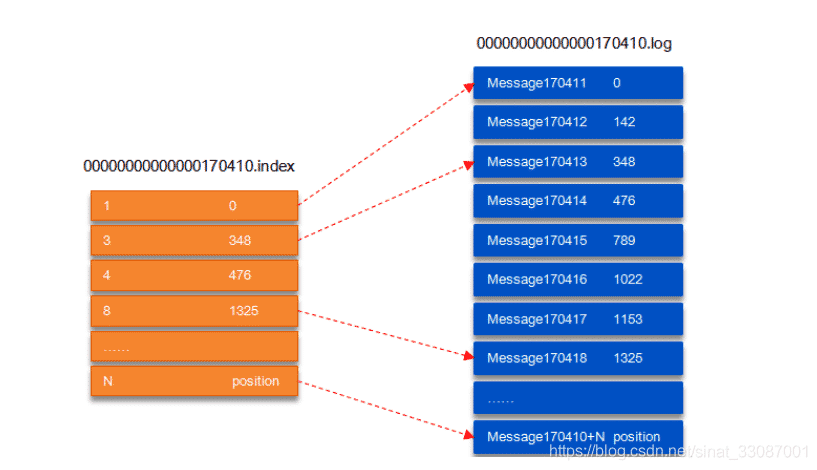Click the Message170417 log entry

[578, 319]
